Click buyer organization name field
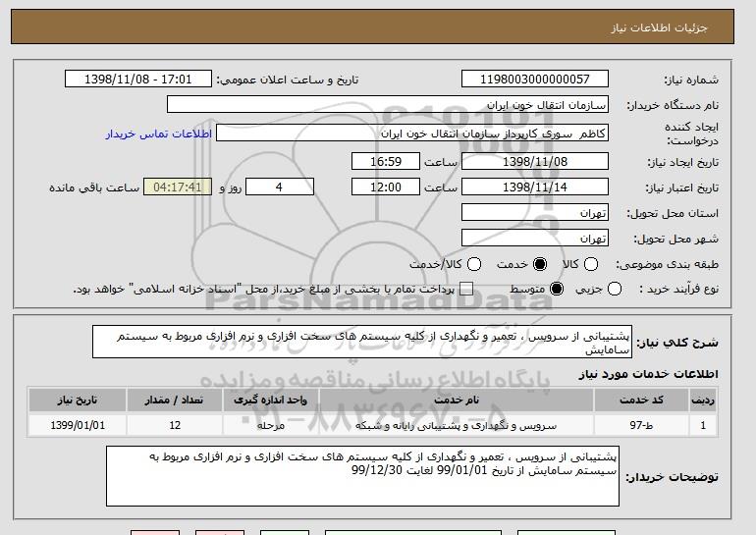 point(388,105)
